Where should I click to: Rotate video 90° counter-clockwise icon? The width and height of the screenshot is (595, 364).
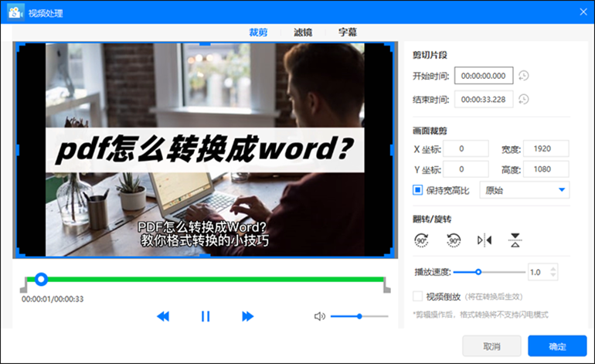click(454, 240)
